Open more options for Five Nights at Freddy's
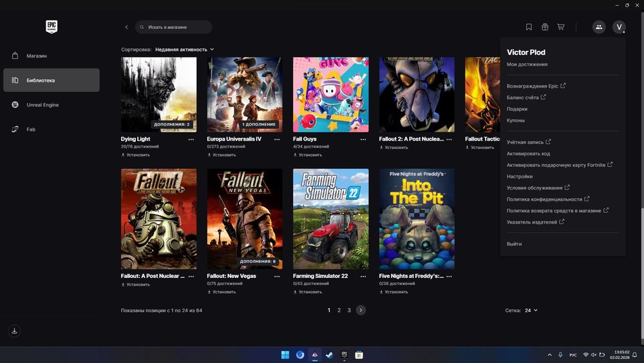 [x=450, y=276]
